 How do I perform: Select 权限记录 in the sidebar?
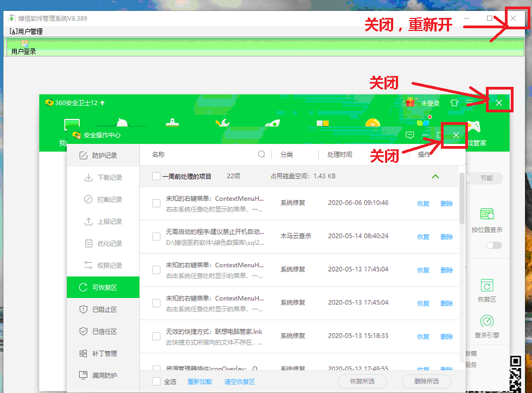(103, 265)
